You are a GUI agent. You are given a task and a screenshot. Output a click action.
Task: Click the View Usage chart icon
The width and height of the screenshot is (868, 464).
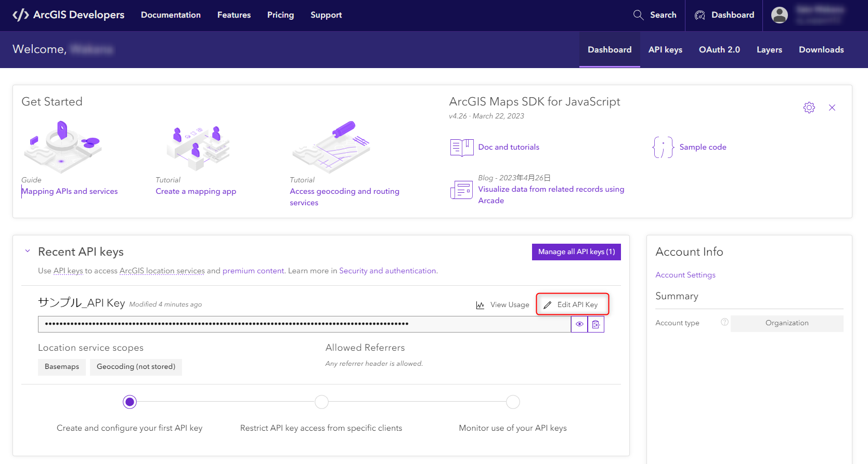pos(480,305)
